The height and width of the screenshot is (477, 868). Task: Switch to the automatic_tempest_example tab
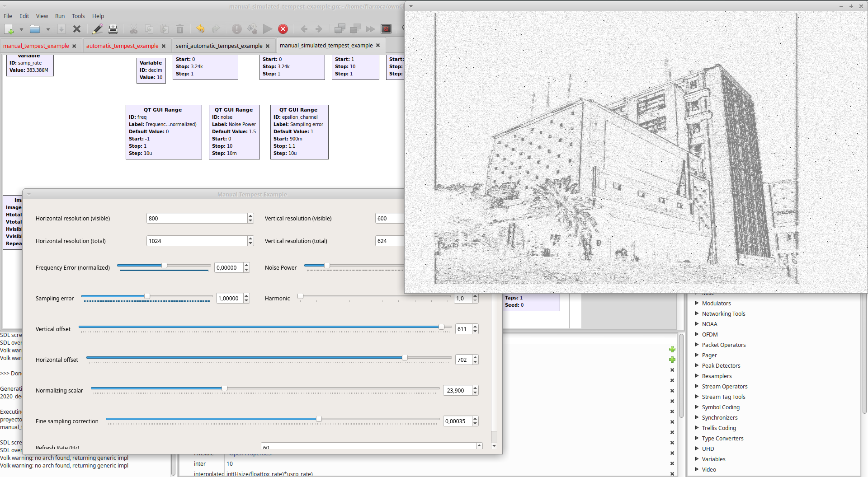(122, 46)
